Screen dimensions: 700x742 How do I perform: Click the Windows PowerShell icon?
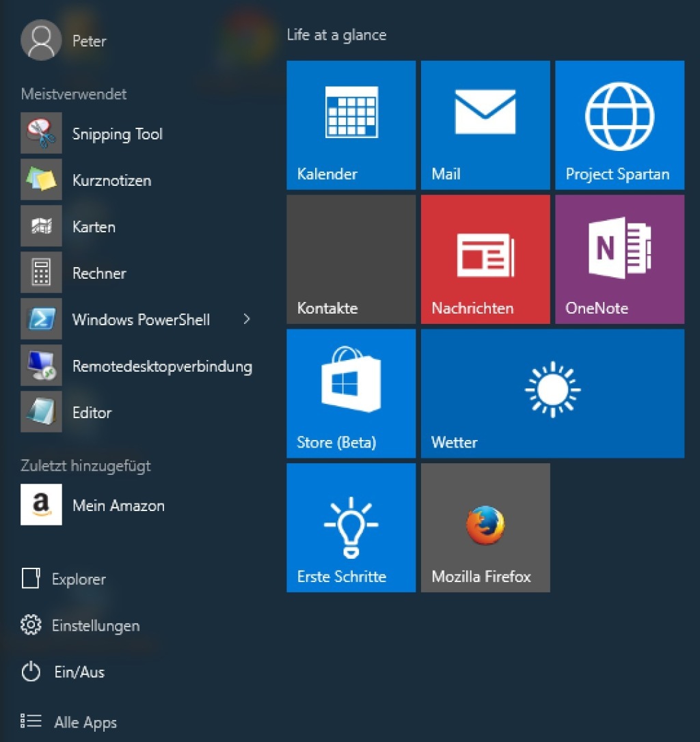(41, 318)
